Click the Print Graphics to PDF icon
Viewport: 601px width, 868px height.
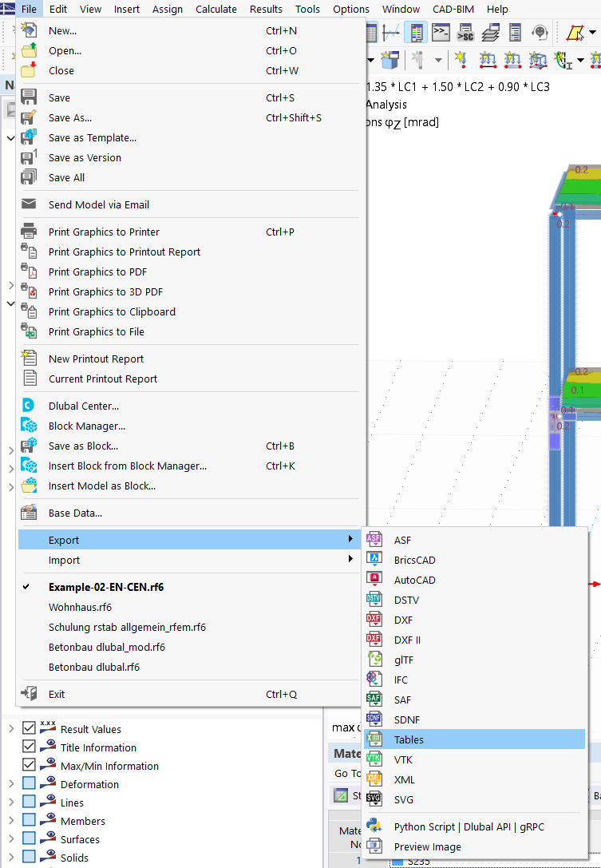(29, 271)
